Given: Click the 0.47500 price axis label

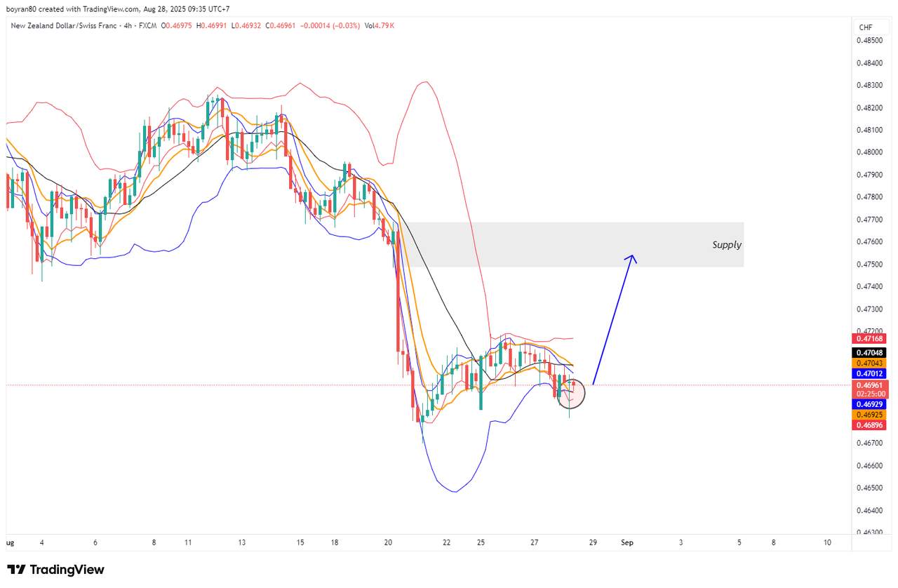Looking at the screenshot, I should tap(870, 265).
